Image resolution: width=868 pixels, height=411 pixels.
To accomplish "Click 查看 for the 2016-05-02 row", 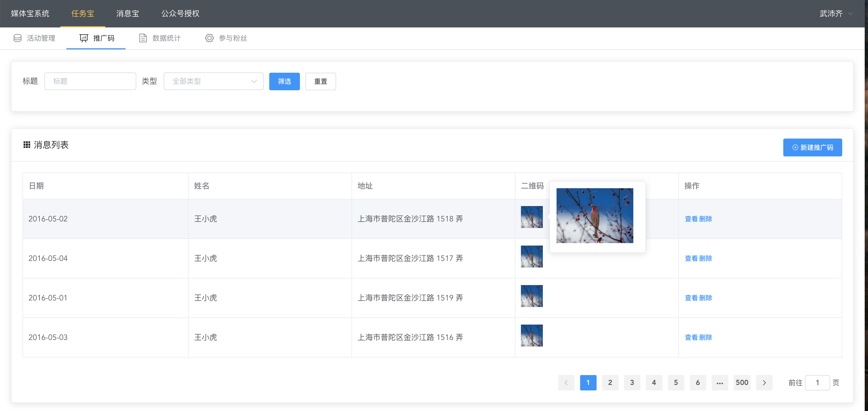I will tap(691, 219).
